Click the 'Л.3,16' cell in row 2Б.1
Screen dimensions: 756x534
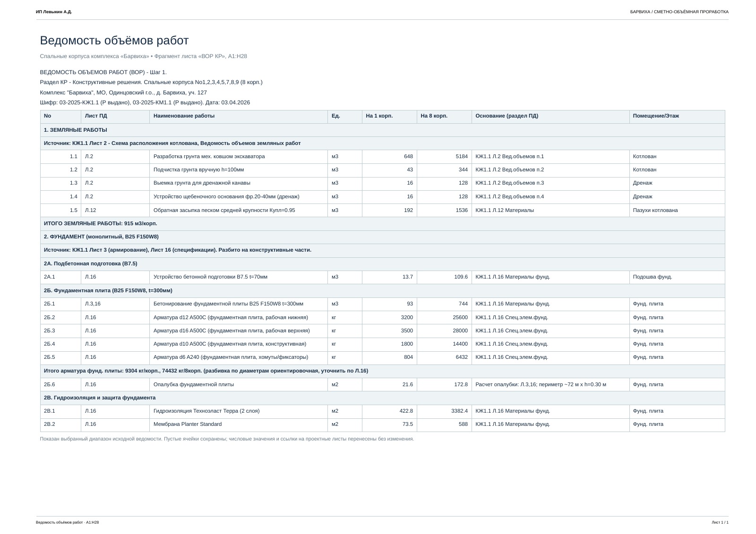point(115,304)
